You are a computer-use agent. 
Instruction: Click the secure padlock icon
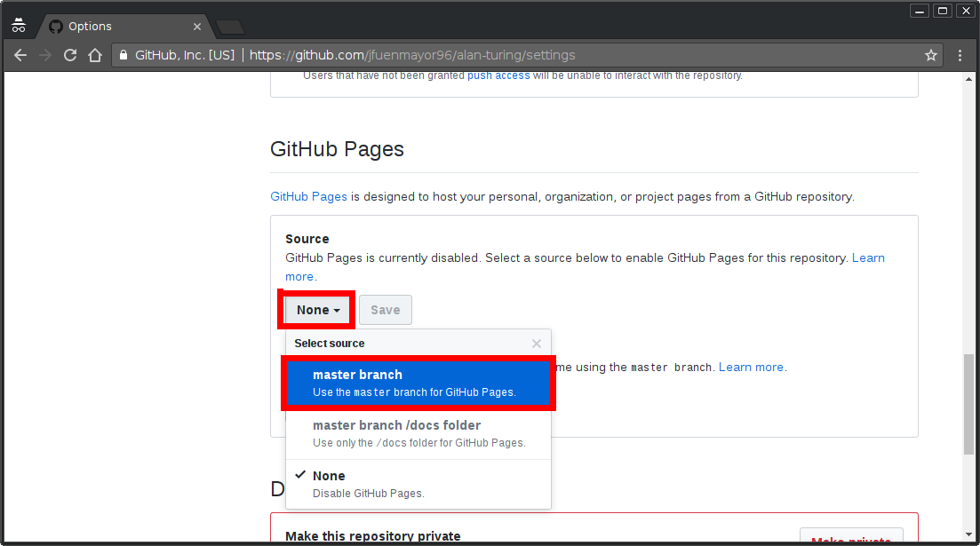123,55
